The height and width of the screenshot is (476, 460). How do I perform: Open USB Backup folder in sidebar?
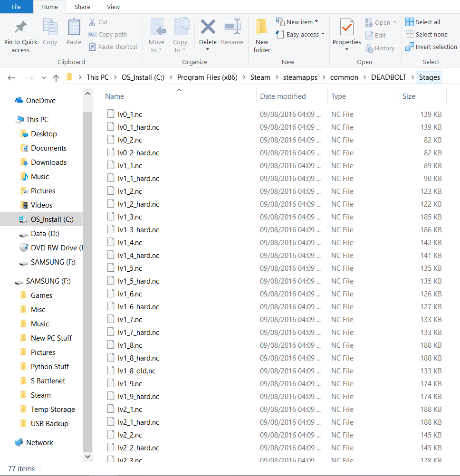click(x=44, y=424)
